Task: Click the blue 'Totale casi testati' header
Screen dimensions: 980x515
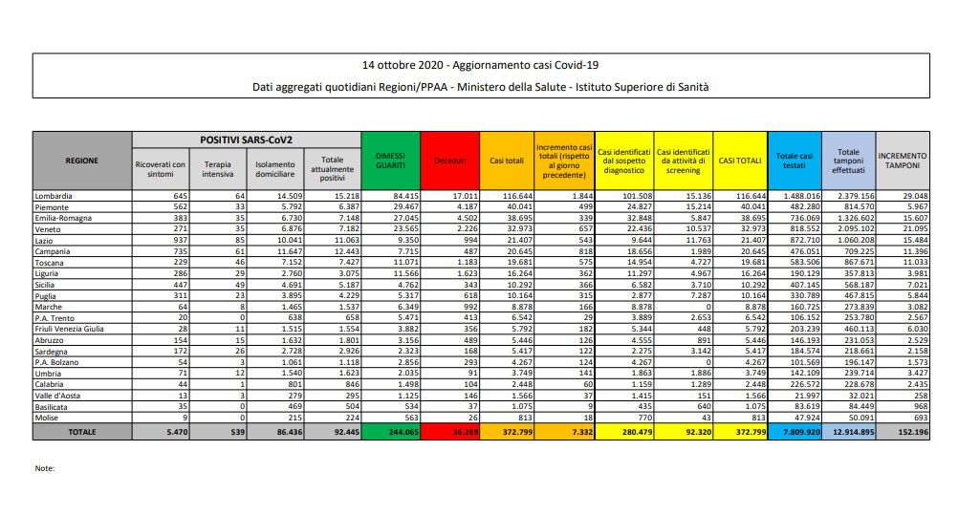Action: pos(795,161)
